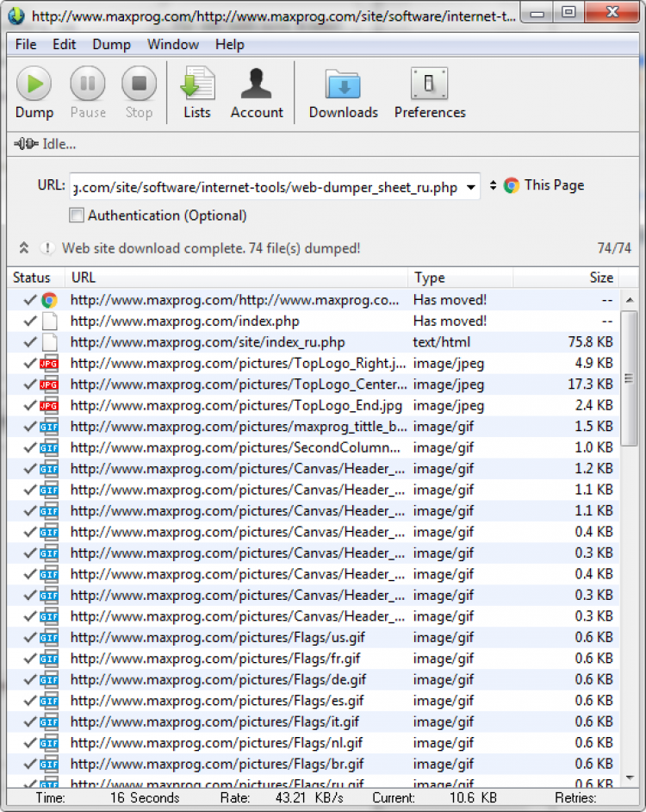Click the GIF icon for SecondColumn row
This screenshot has width=646, height=812.
(49, 448)
